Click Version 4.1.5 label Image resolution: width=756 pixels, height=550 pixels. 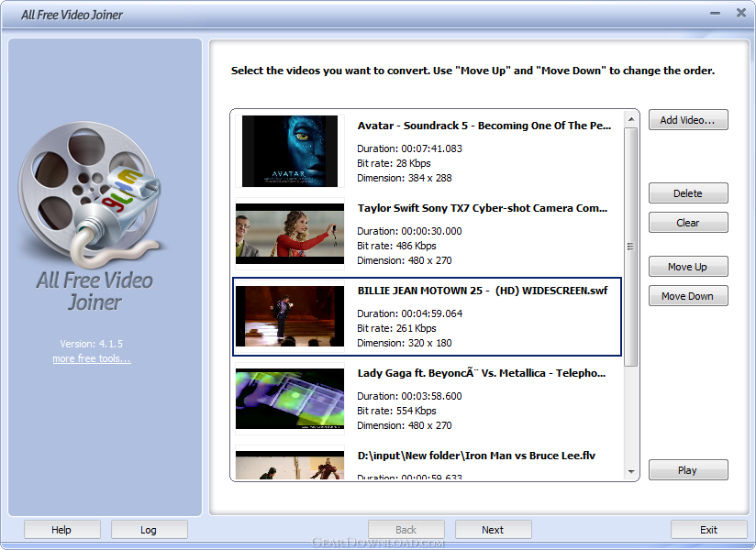[x=92, y=344]
